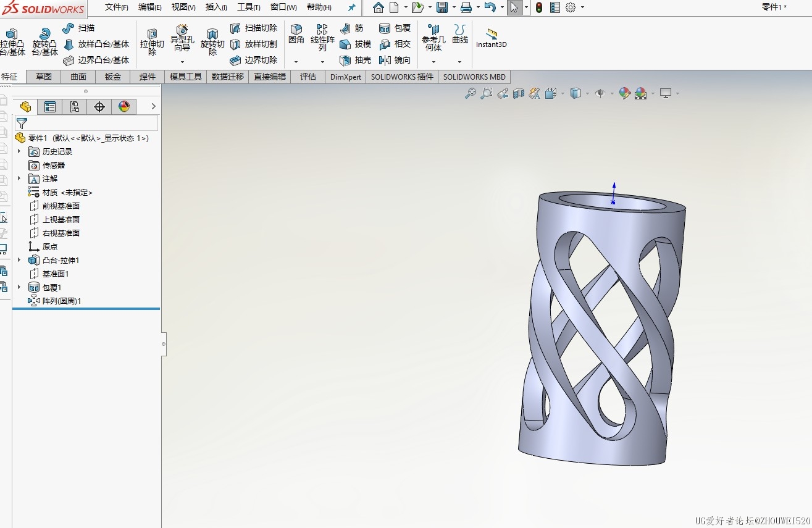Open the DimXpertManager crosshair tab
Screen dimensions: 812x528
pyautogui.click(x=99, y=107)
